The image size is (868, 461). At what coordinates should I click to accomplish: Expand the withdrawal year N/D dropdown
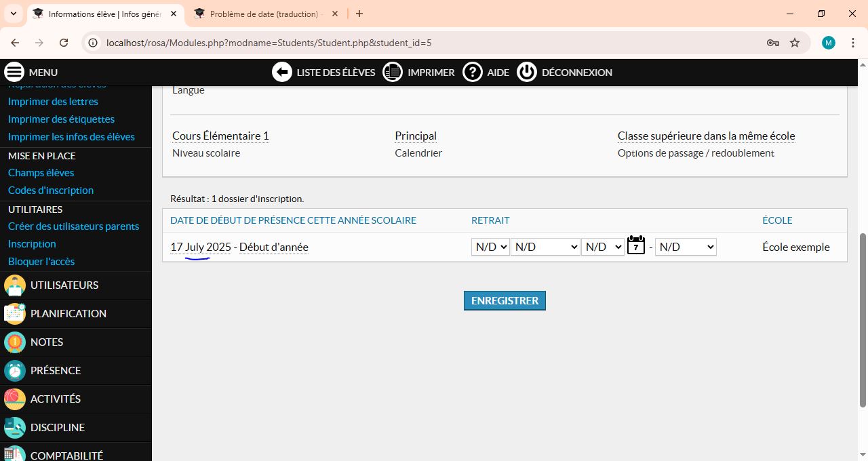coord(602,247)
